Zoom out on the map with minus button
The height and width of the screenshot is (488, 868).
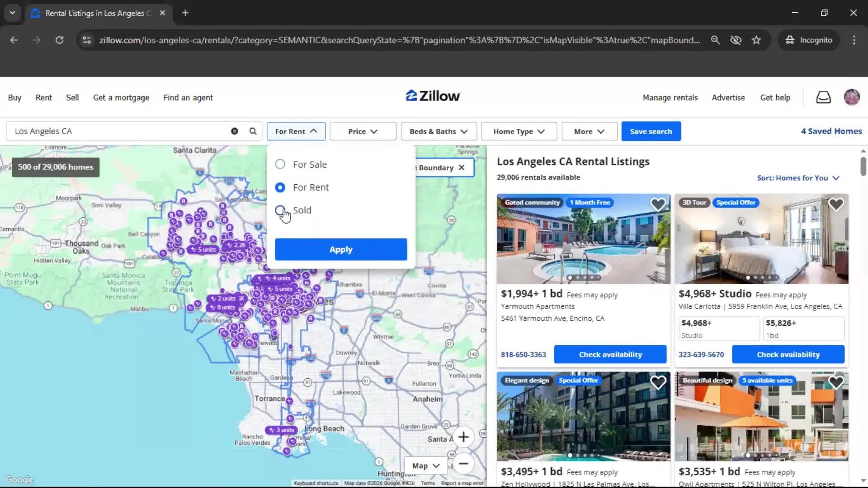coord(464,464)
